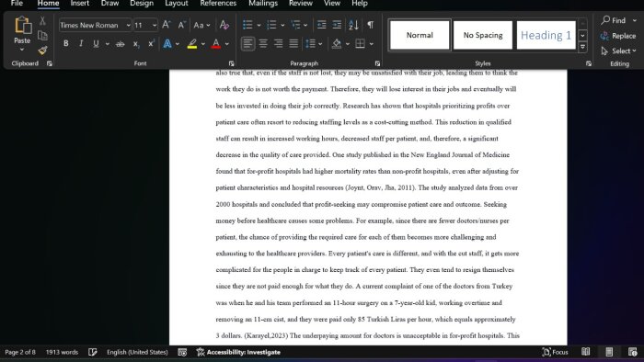644x362 pixels.
Task: Open bulleted list icon
Action: point(247,25)
